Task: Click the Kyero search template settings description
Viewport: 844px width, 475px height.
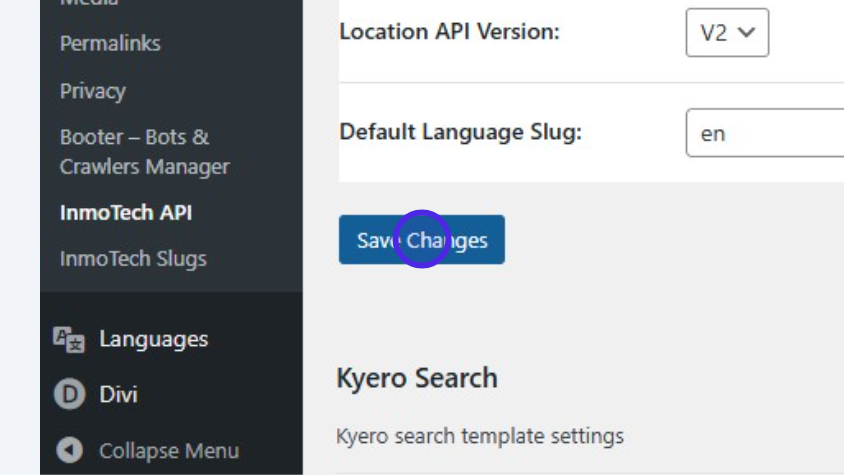Action: coord(480,436)
